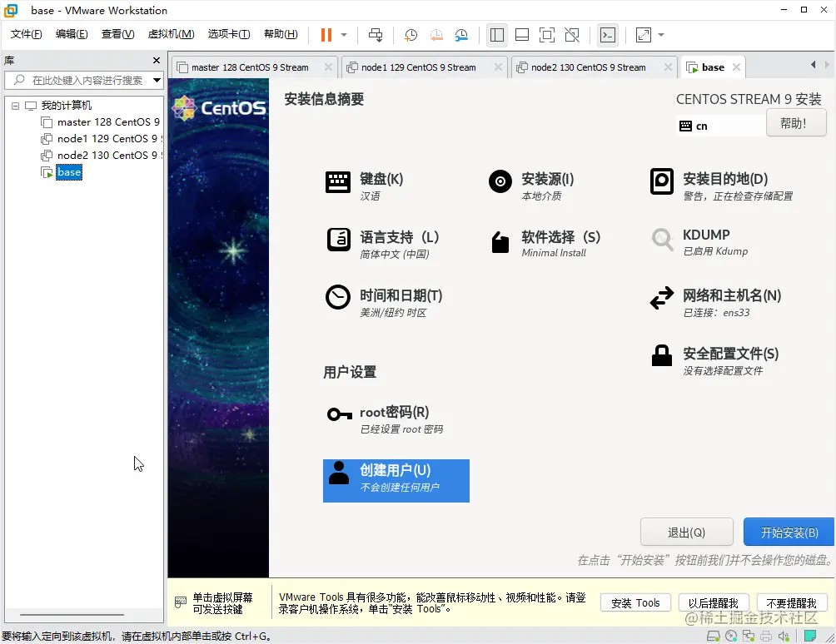836x644 pixels.
Task: Click the 帮助! help button
Action: (796, 123)
